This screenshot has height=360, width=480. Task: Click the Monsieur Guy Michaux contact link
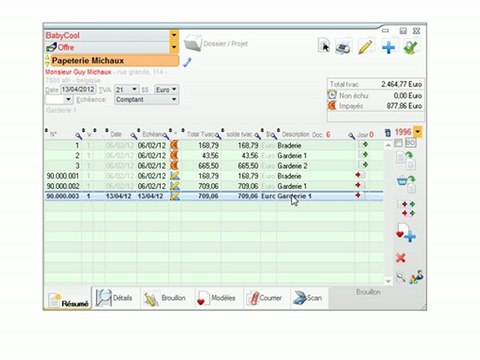pyautogui.click(x=78, y=72)
